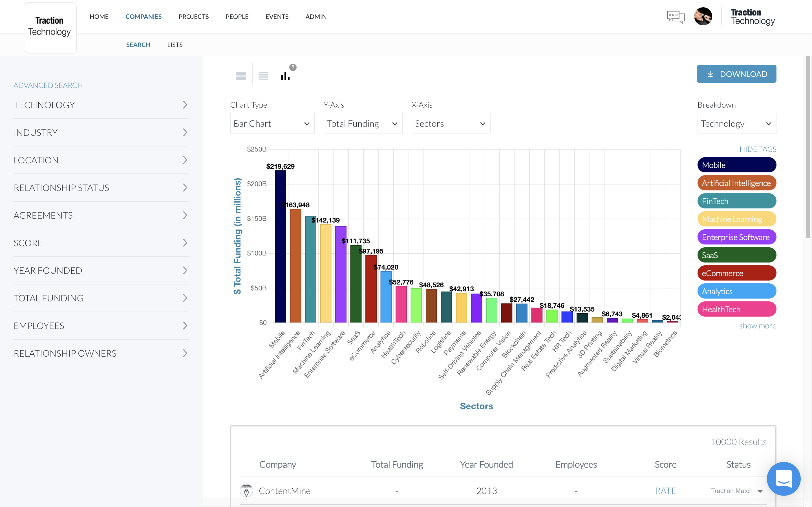This screenshot has width=812, height=507.
Task: Click HIDE TAGS link
Action: (x=758, y=149)
